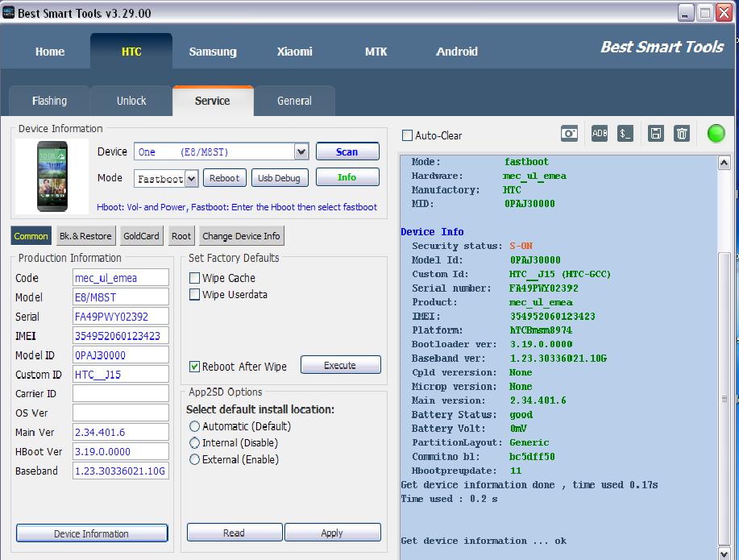This screenshot has width=739, height=560.
Task: Click the log vertical scrollbar thumb
Action: point(724,398)
